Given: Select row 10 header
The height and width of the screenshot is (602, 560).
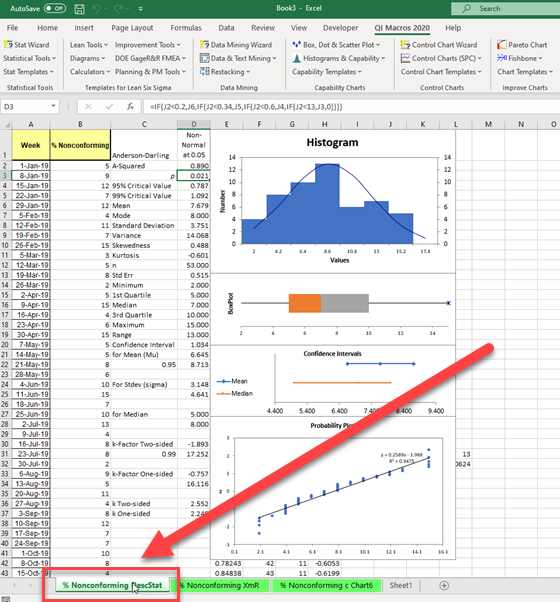Looking at the screenshot, I should (5, 245).
